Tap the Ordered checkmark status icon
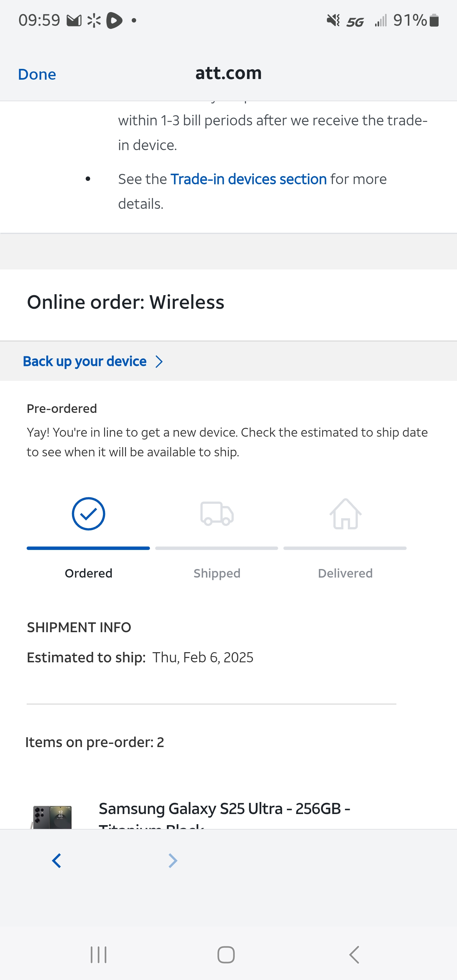Viewport: 457px width, 980px height. (x=88, y=513)
